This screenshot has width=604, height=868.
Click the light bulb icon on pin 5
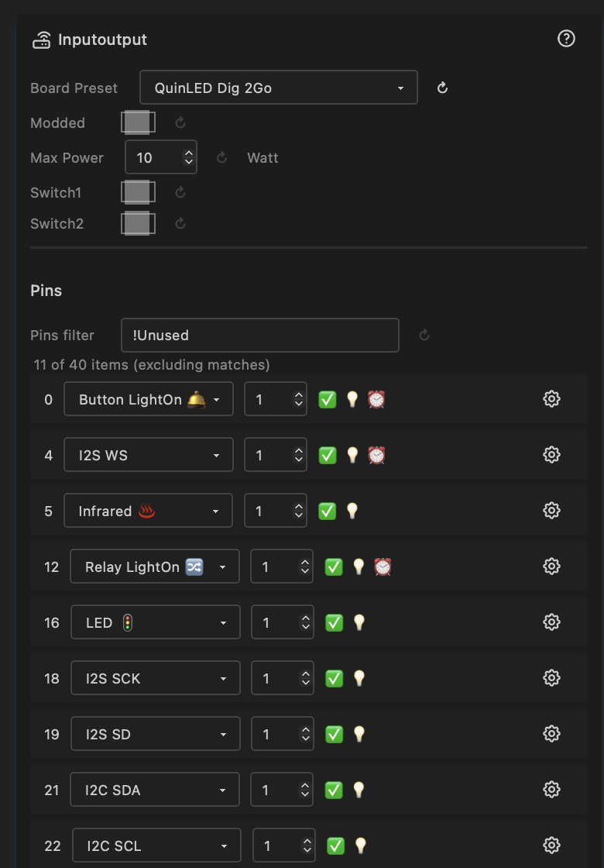(x=352, y=511)
